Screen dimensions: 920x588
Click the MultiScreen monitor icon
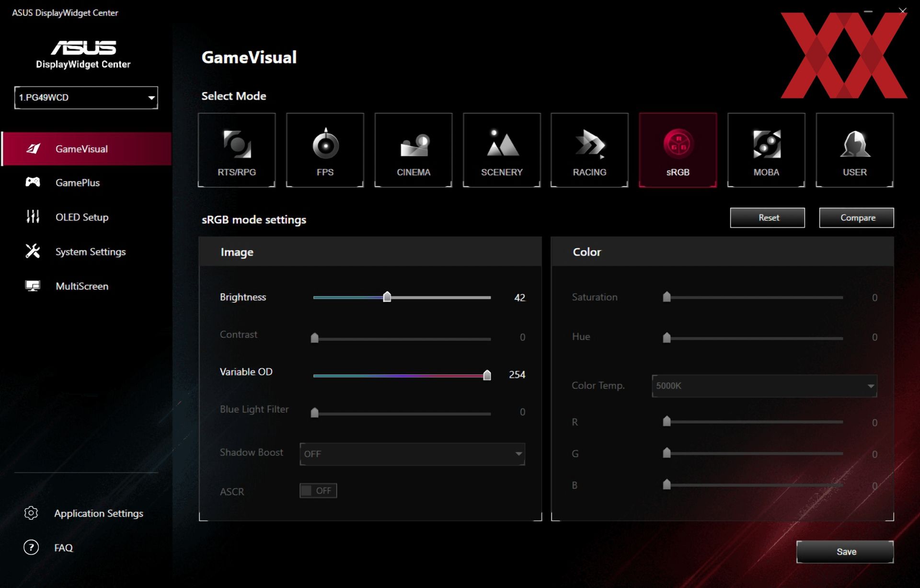[x=33, y=286]
